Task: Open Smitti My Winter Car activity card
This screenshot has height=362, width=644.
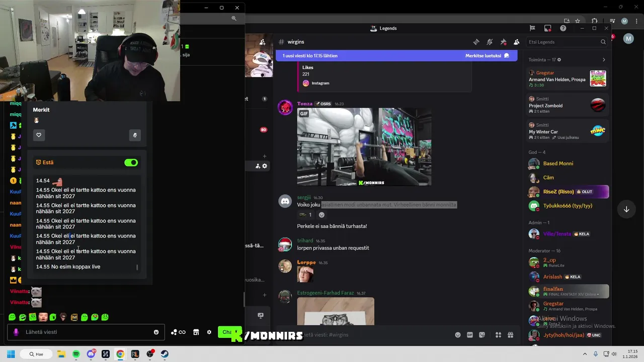Action: 567,131
